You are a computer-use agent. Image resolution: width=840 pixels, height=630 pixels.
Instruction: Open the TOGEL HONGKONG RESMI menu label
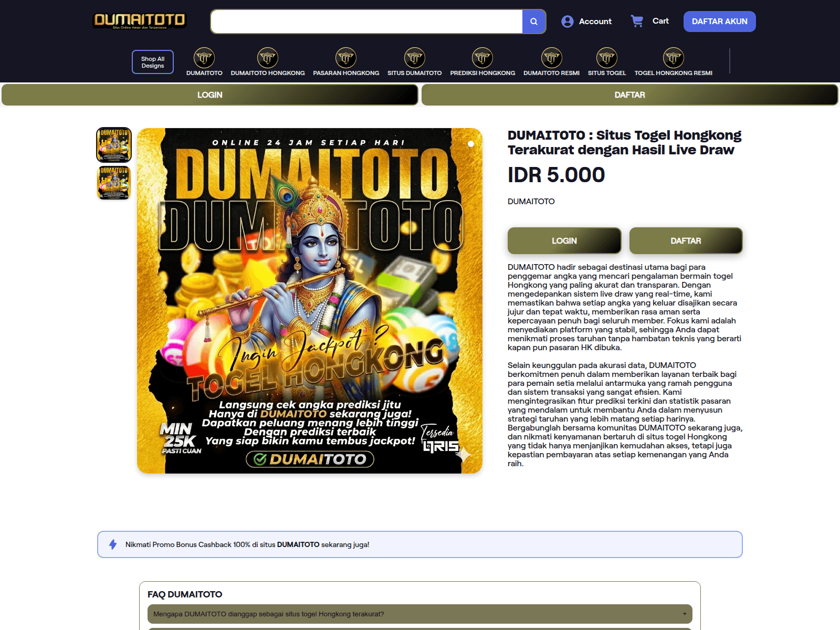(674, 73)
